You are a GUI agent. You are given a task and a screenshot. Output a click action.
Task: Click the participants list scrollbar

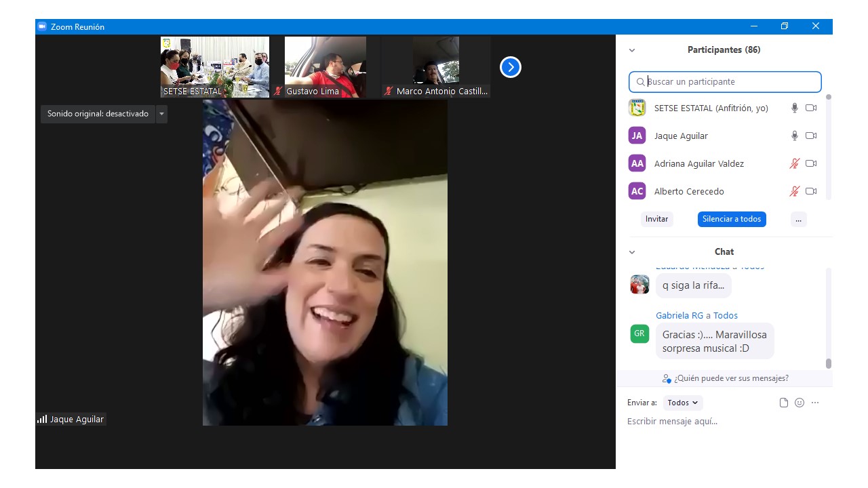tap(829, 146)
